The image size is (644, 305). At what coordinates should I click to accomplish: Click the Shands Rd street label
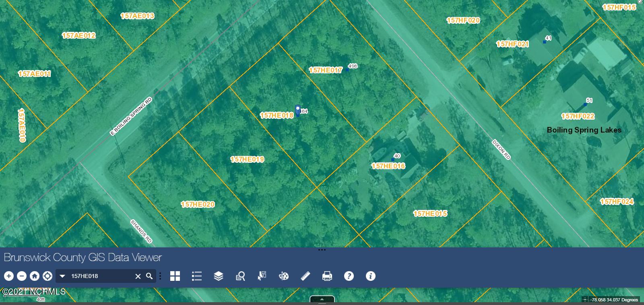(x=141, y=231)
